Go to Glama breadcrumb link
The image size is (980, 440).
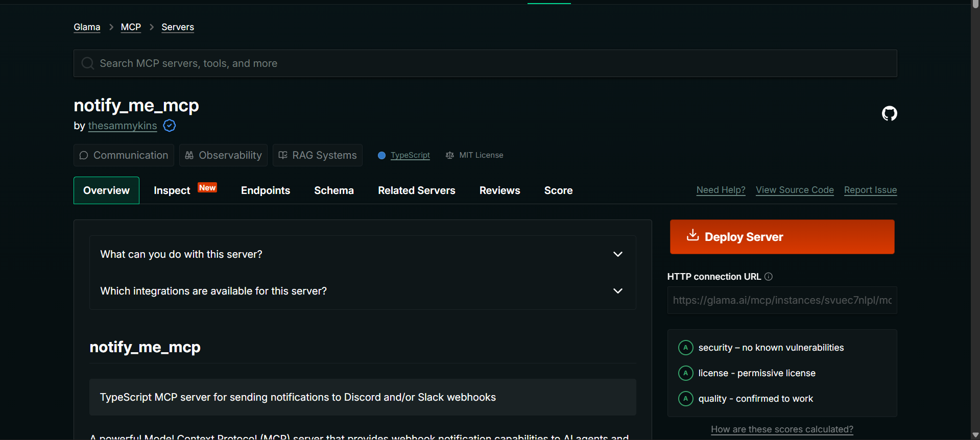(x=87, y=27)
